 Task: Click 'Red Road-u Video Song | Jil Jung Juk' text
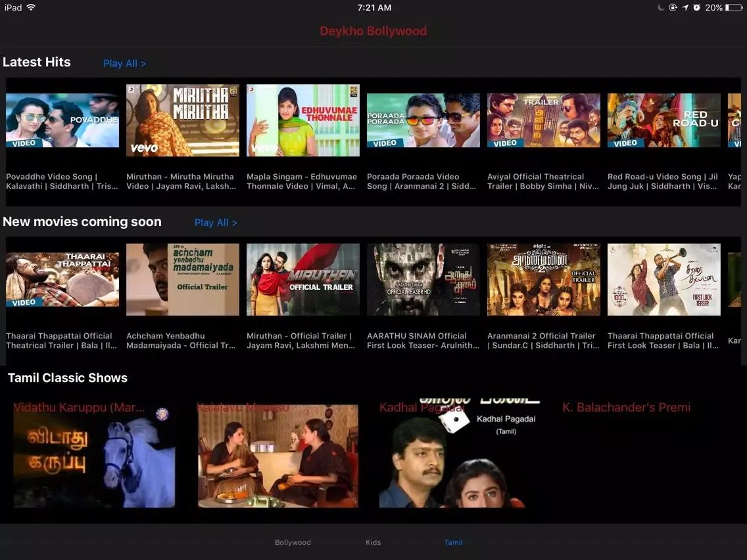663,181
